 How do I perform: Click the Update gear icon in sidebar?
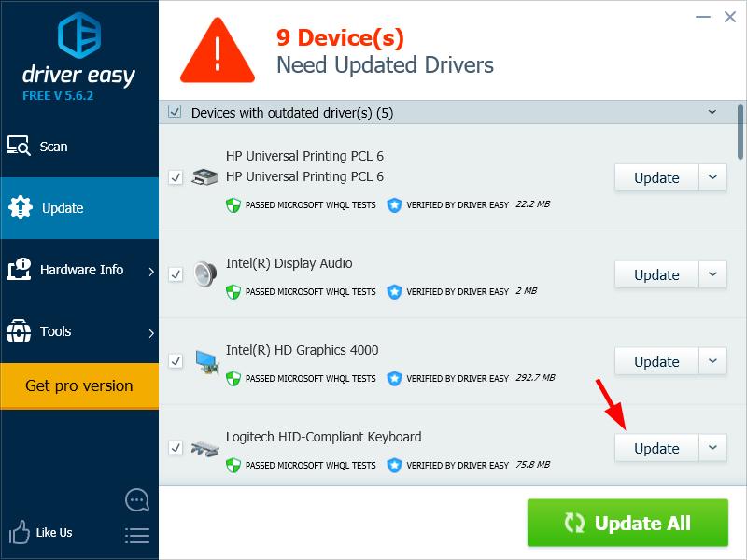click(x=20, y=207)
